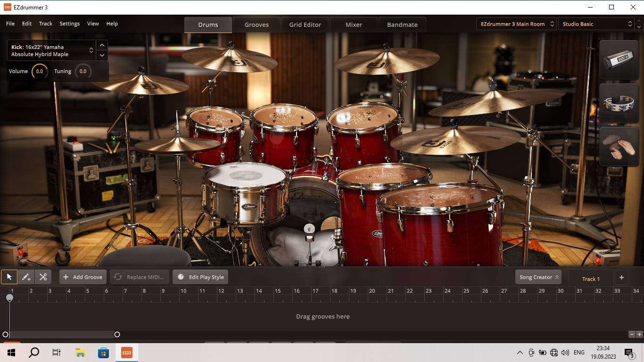Viewport: 644px width, 362px height.
Task: Click the kick drum pedal beater
Action: pos(309,229)
